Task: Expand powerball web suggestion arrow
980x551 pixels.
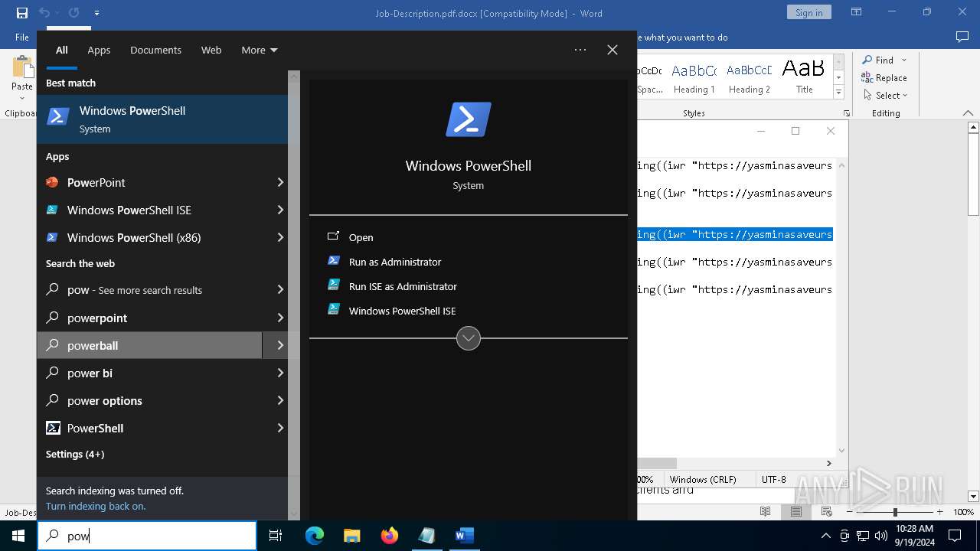Action: tap(279, 345)
